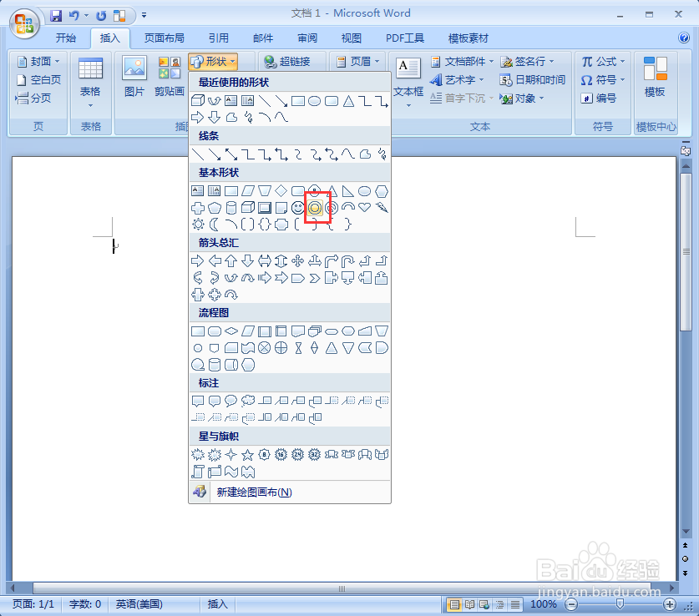Image resolution: width=699 pixels, height=616 pixels.
Task: Open the 邮件 Mailings tab
Action: click(263, 38)
